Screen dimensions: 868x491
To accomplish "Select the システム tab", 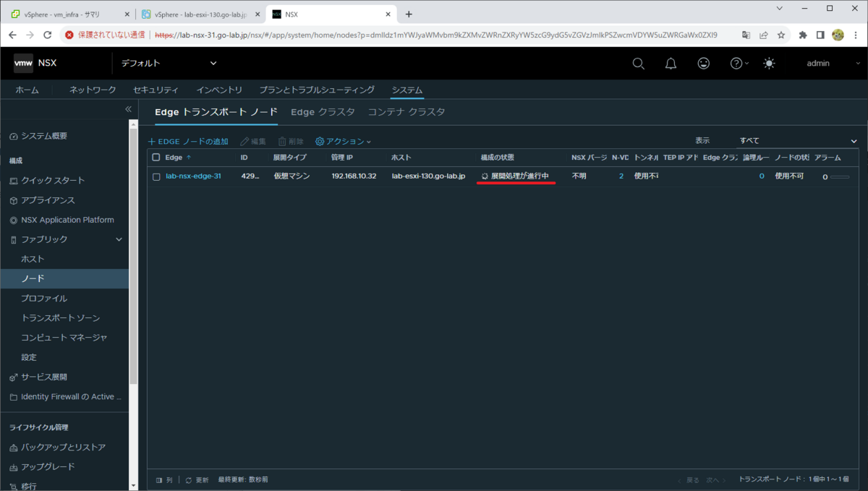I will tap(407, 90).
